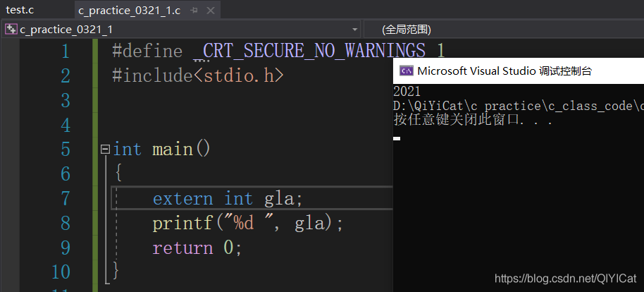This screenshot has height=292, width=644.
Task: Click line number 5 in the gutter
Action: tap(66, 150)
